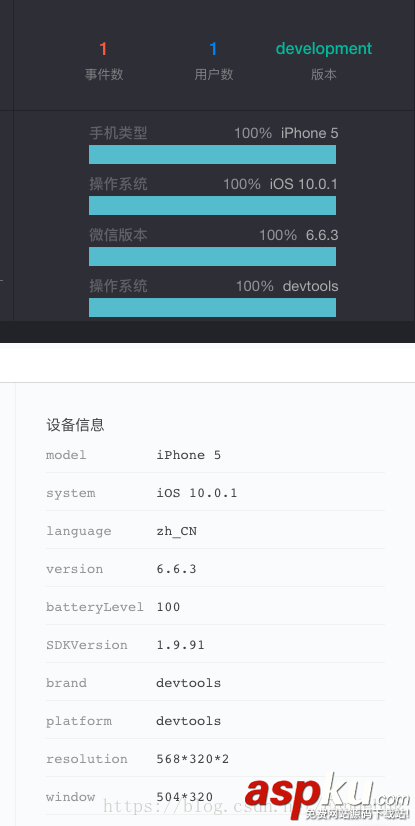Click the 'brand' key label
Viewport: 415px width, 826px height.
pyautogui.click(x=66, y=683)
